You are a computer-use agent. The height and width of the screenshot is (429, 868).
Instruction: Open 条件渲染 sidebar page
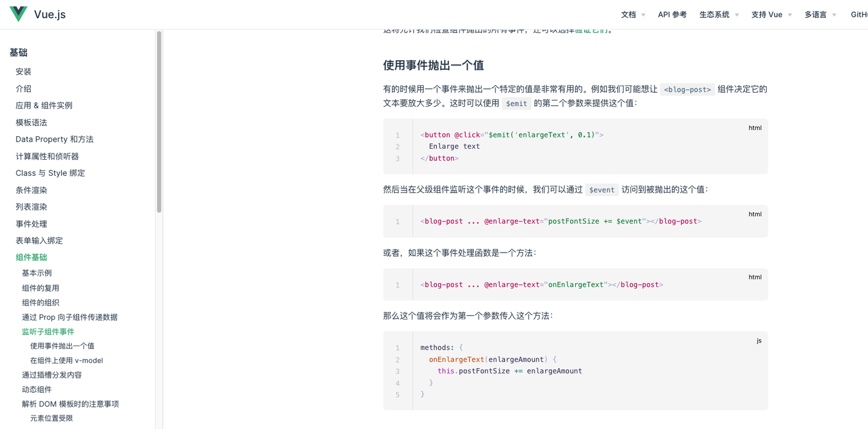pos(31,190)
